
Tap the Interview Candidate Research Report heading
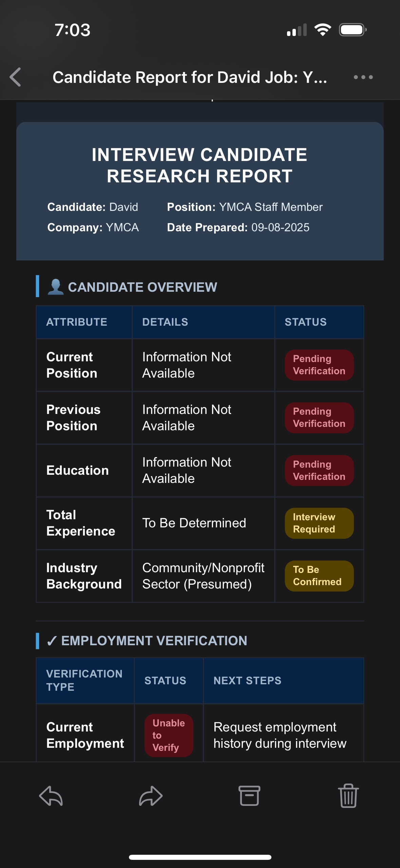coord(199,165)
